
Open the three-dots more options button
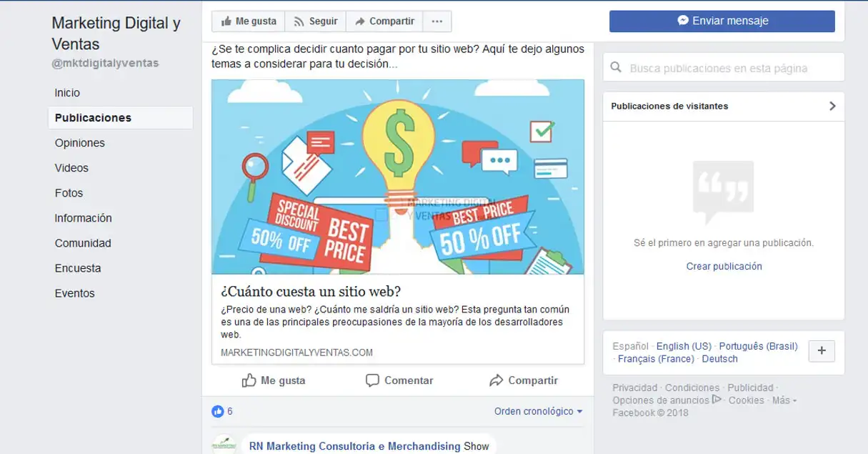437,21
